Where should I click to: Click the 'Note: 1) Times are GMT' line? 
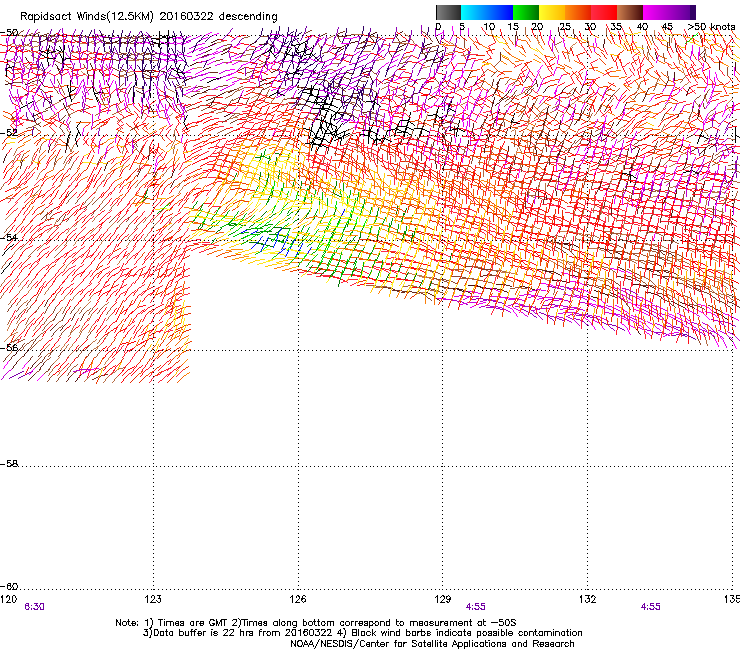click(x=316, y=623)
